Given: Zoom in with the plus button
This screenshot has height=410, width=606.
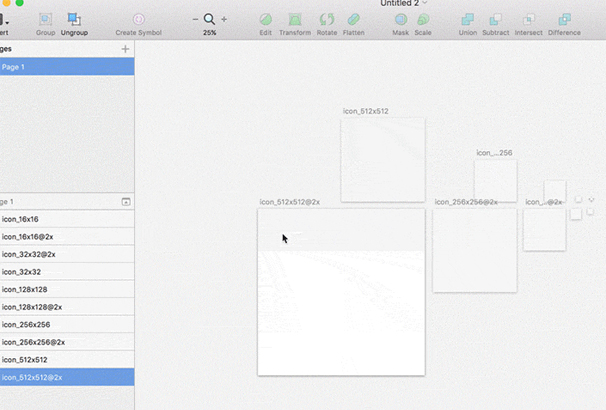Looking at the screenshot, I should (x=223, y=19).
